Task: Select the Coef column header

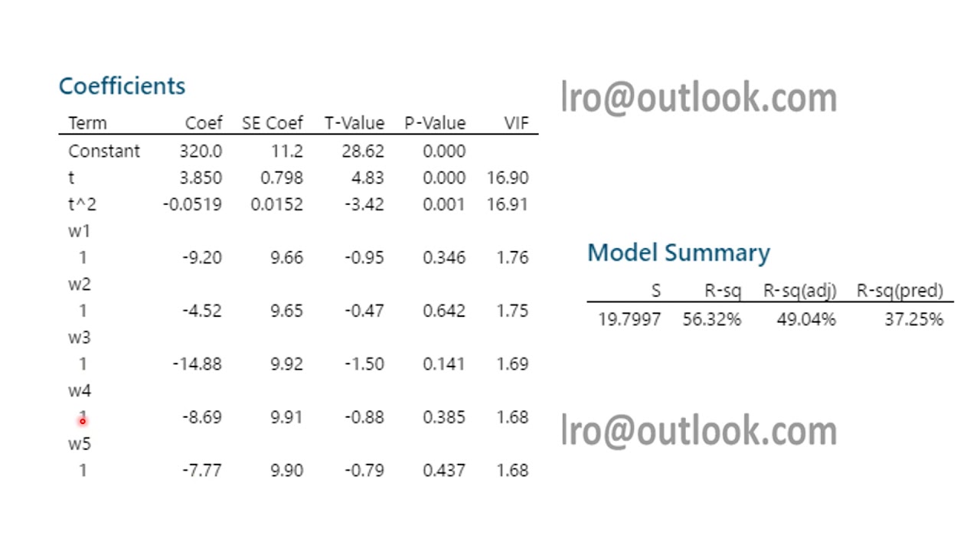Action: click(204, 123)
